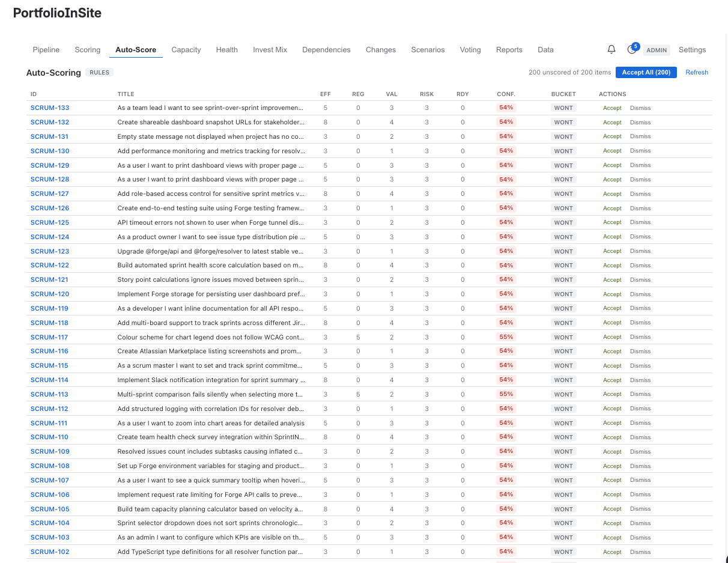The image size is (728, 563).
Task: View the Dependencies tab
Action: (326, 50)
